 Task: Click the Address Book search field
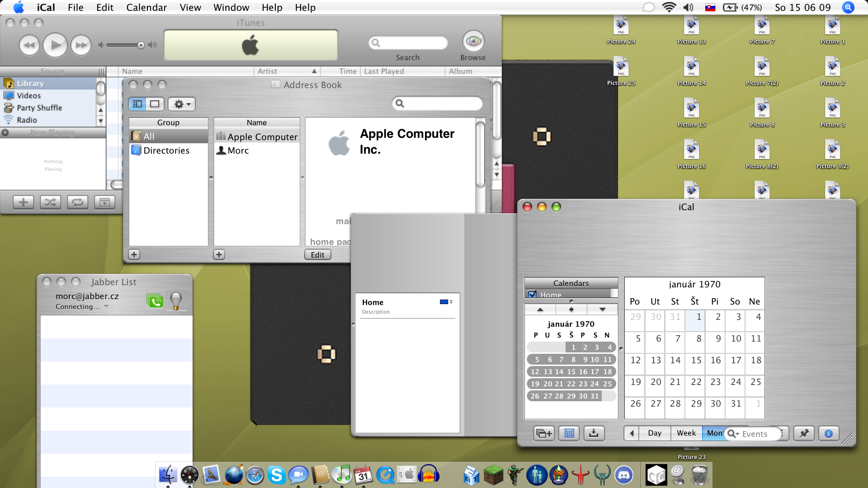coord(437,103)
